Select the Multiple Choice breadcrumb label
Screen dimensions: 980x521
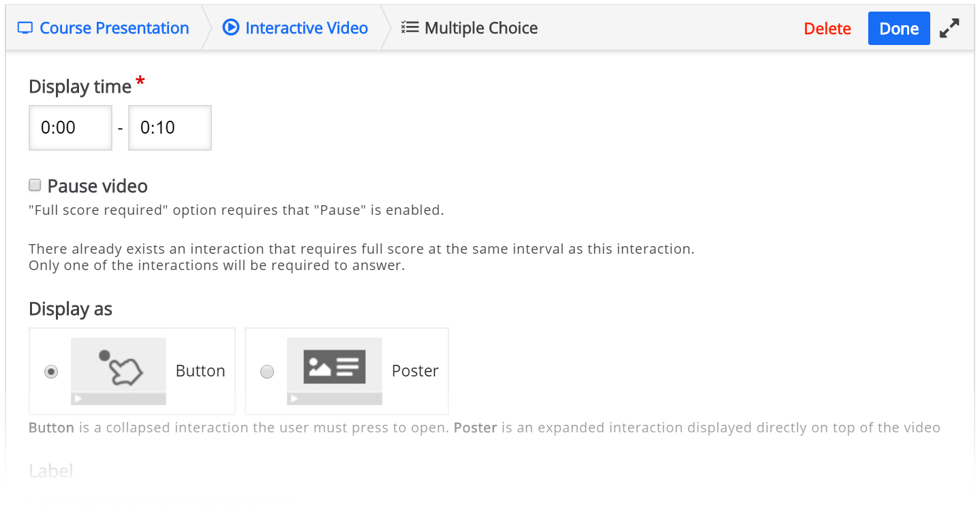[x=481, y=28]
